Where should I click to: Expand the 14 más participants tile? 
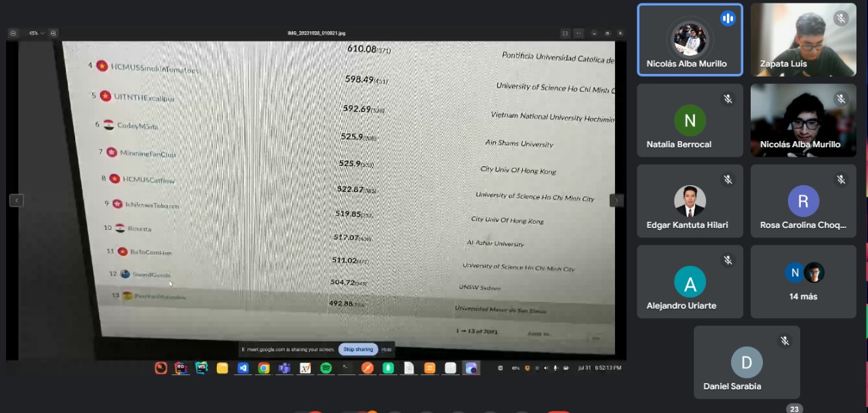coord(804,281)
